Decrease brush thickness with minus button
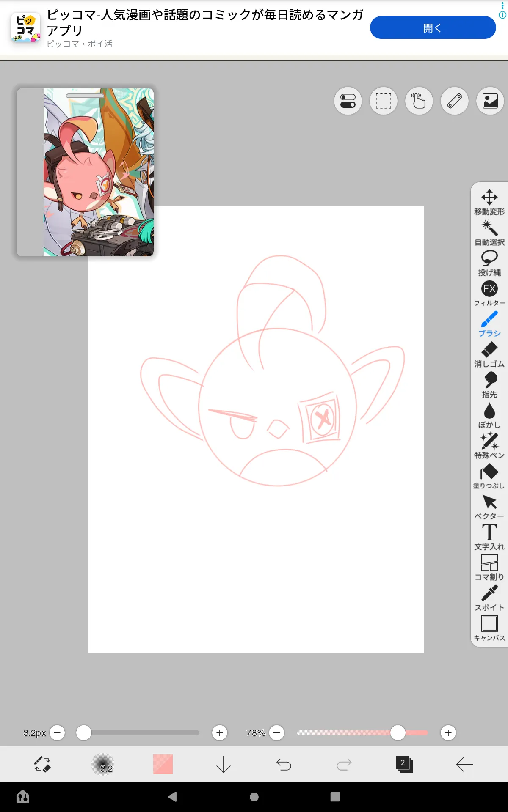Image resolution: width=508 pixels, height=812 pixels. [57, 732]
